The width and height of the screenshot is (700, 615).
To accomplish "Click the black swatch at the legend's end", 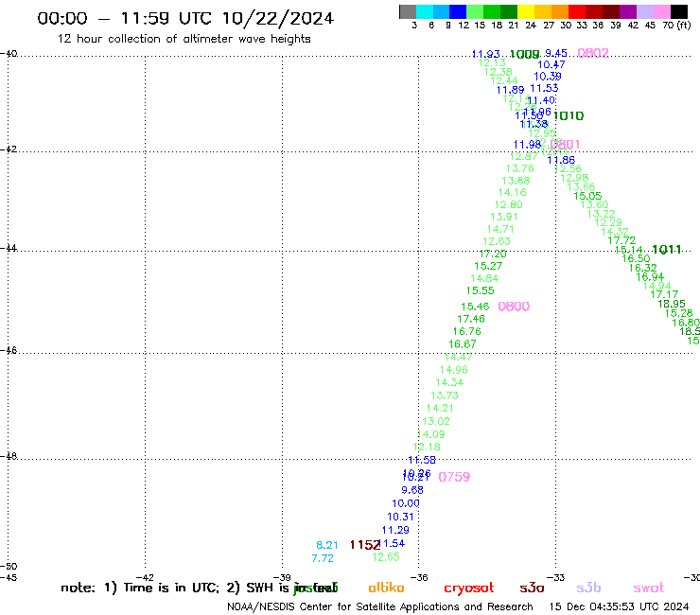I will pos(679,11).
